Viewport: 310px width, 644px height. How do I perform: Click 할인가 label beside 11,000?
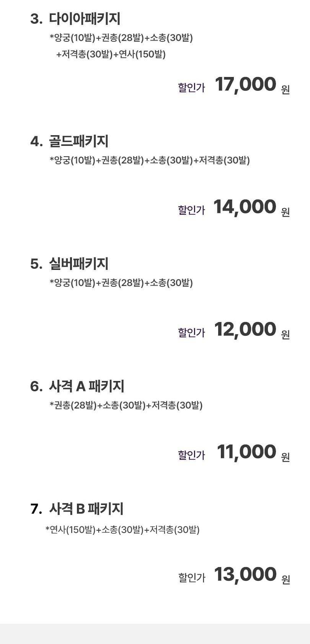[x=192, y=455]
